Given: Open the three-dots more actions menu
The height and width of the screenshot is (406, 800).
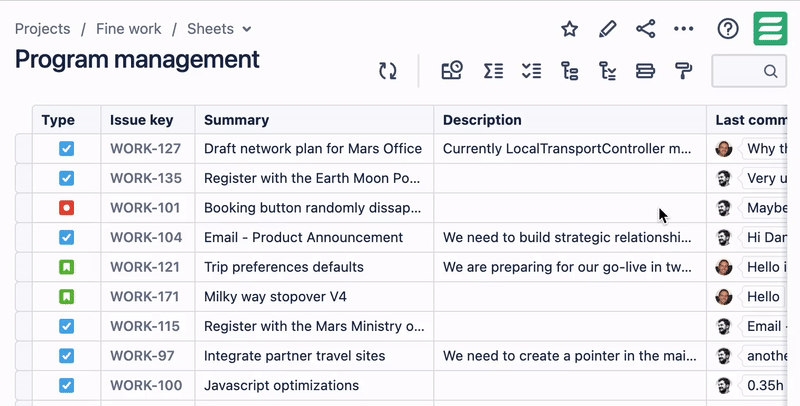Looking at the screenshot, I should (x=684, y=29).
